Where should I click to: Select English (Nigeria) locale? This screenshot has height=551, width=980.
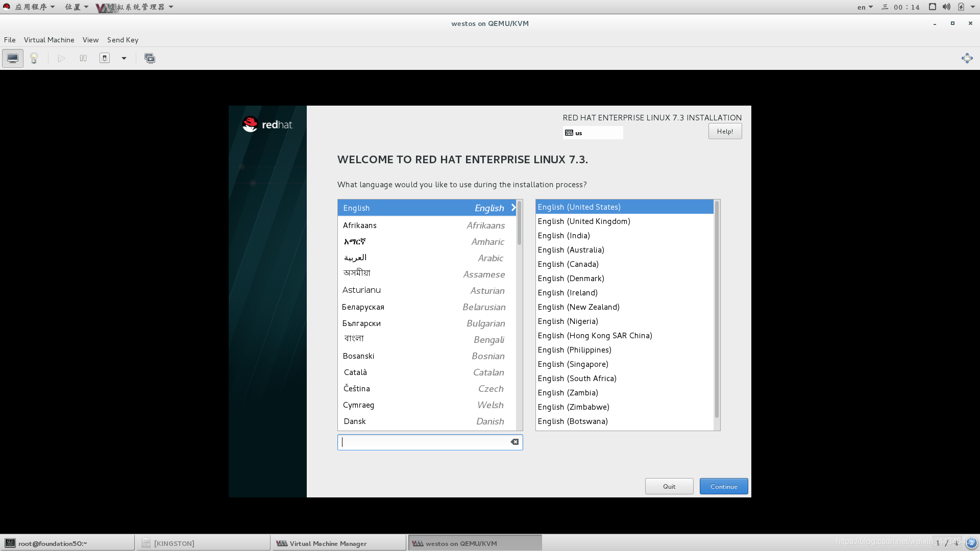(x=624, y=321)
